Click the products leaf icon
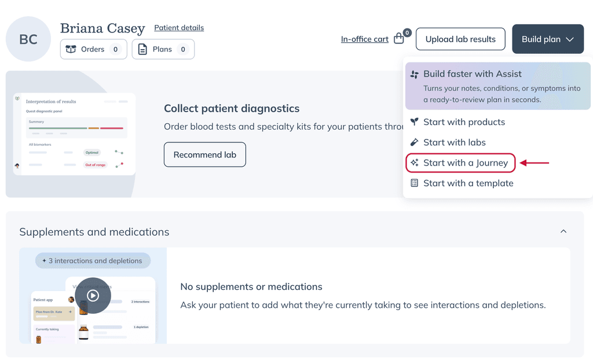593x364 pixels. pos(415,122)
